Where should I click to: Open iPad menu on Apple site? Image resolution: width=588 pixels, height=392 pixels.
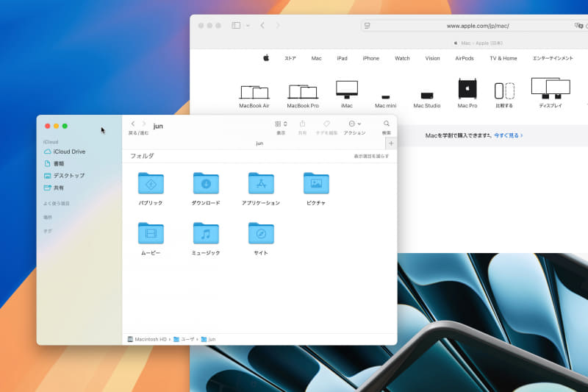pyautogui.click(x=342, y=58)
